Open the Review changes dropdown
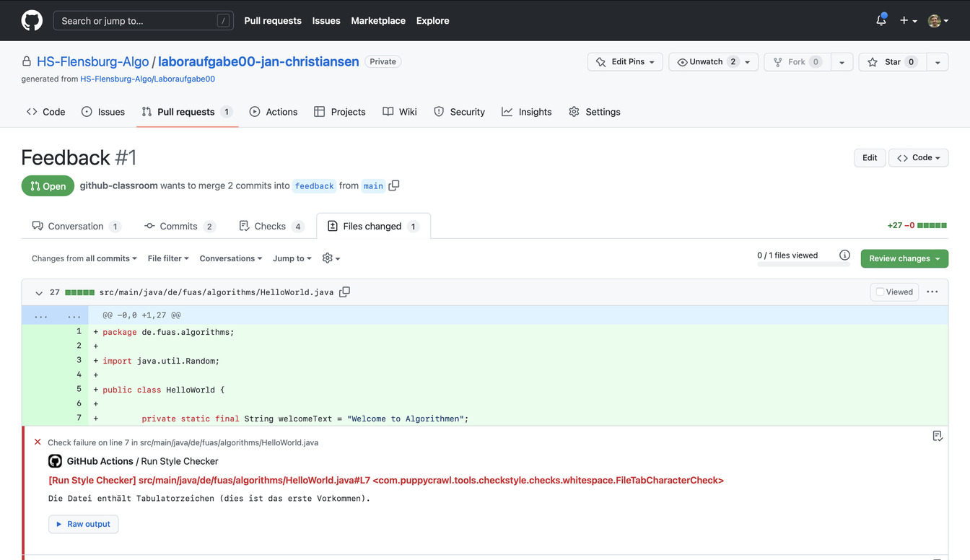Viewport: 970px width, 560px height. click(x=904, y=258)
